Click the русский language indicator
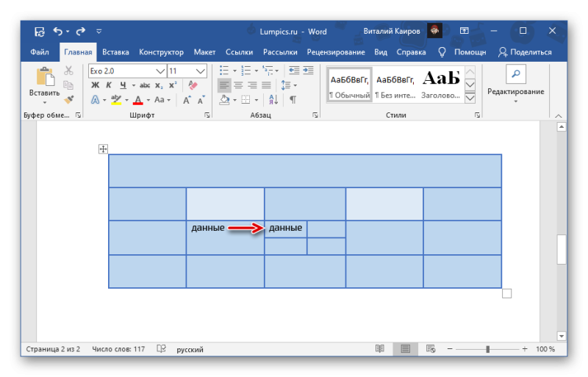This screenshot has width=588, height=377. coord(190,350)
